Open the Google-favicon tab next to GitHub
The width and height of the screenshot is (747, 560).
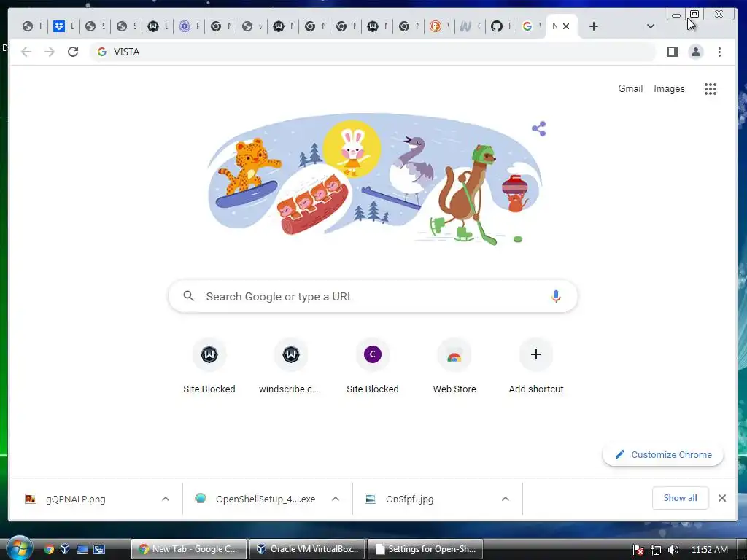click(x=531, y=26)
